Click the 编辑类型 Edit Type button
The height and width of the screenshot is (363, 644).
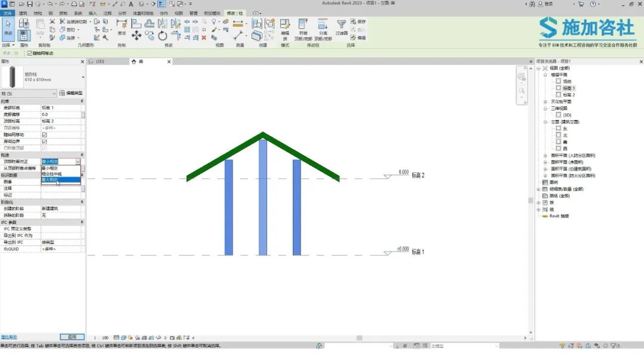pos(71,93)
